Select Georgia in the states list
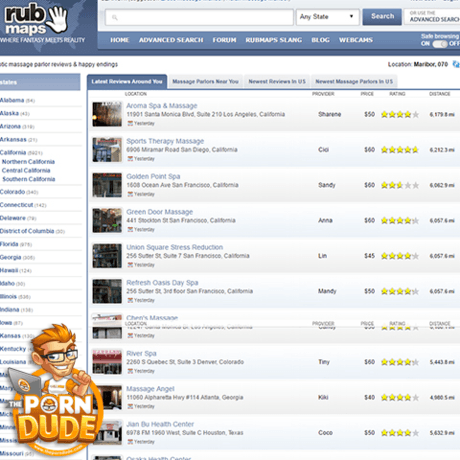The width and height of the screenshot is (460, 460). click(x=11, y=257)
